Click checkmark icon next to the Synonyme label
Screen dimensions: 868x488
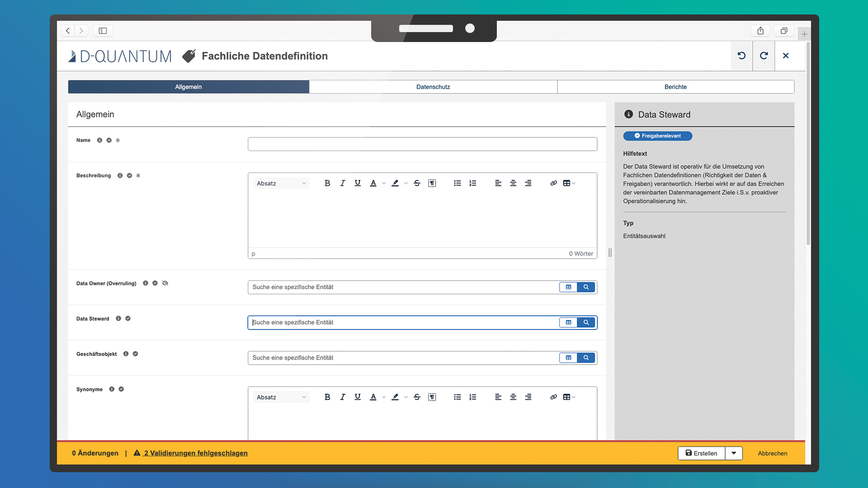coord(121,389)
